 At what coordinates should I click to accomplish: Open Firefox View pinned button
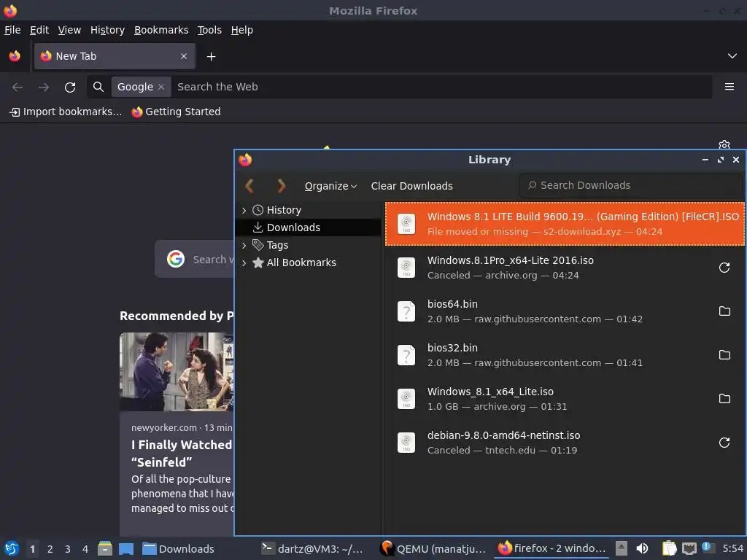tap(15, 56)
